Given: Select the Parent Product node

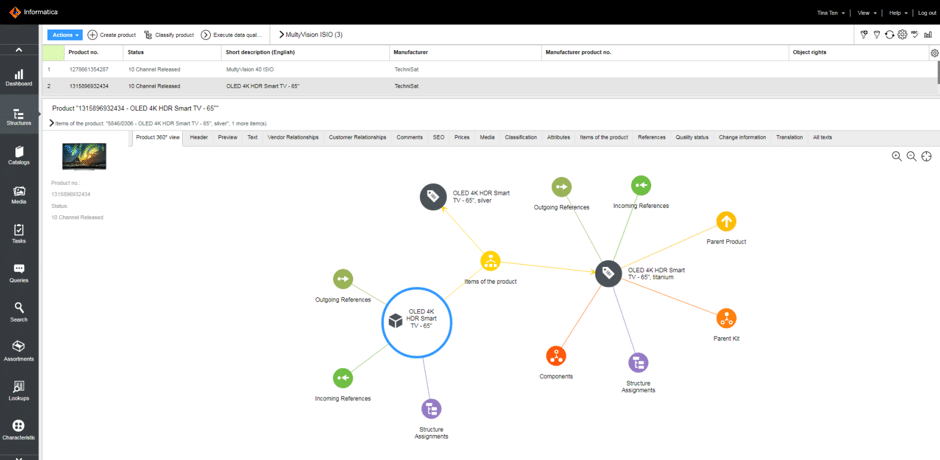Looking at the screenshot, I should [x=726, y=221].
